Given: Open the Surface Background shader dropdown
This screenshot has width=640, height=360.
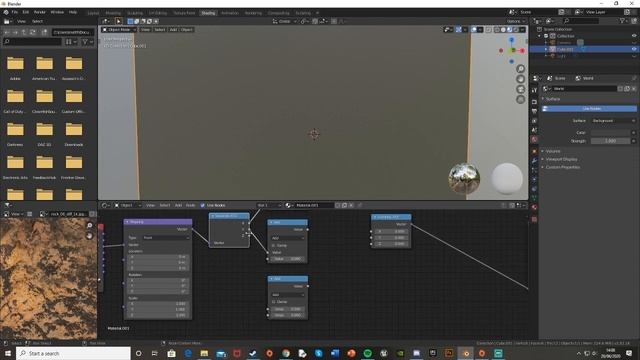Looking at the screenshot, I should point(613,121).
